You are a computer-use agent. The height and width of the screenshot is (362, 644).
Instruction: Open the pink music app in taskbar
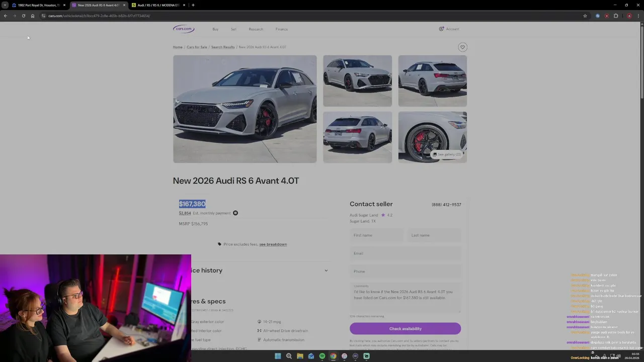point(344,356)
